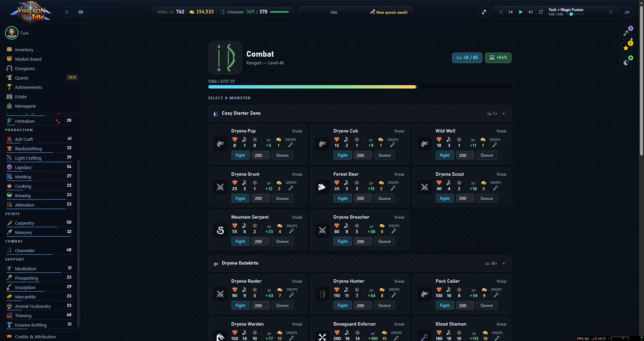Open the right-side icon with the 9 badge
This screenshot has height=341, width=644.
tap(626, 33)
